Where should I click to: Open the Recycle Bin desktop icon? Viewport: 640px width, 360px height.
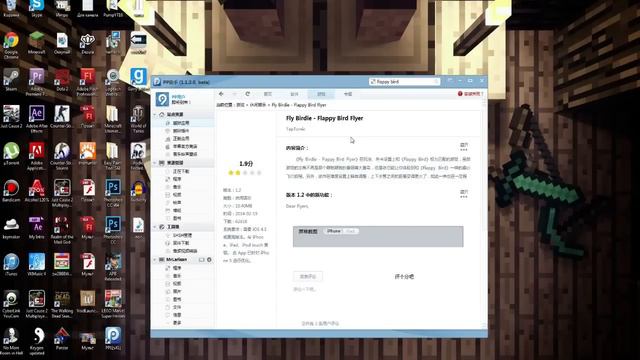click(11, 8)
